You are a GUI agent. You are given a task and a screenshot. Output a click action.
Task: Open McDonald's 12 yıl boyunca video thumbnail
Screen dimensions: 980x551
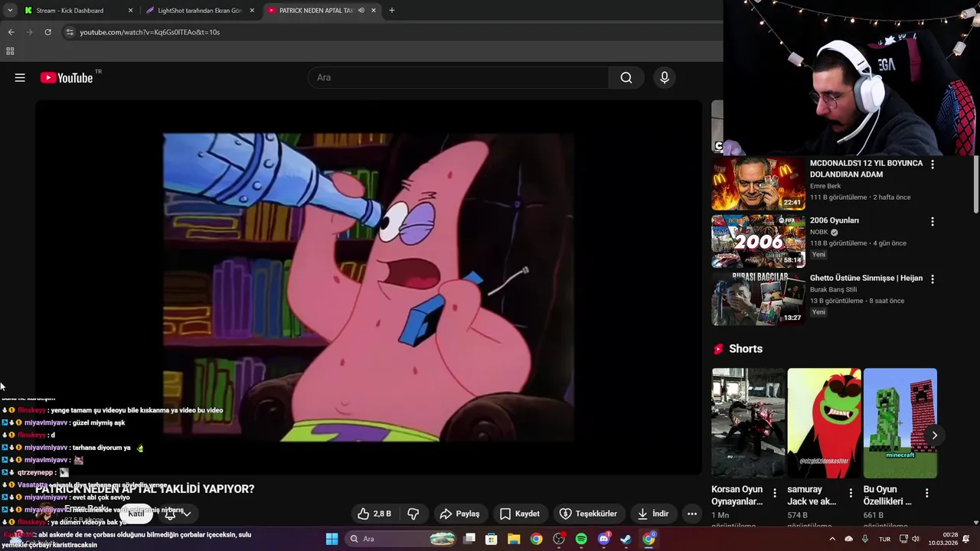pos(758,184)
